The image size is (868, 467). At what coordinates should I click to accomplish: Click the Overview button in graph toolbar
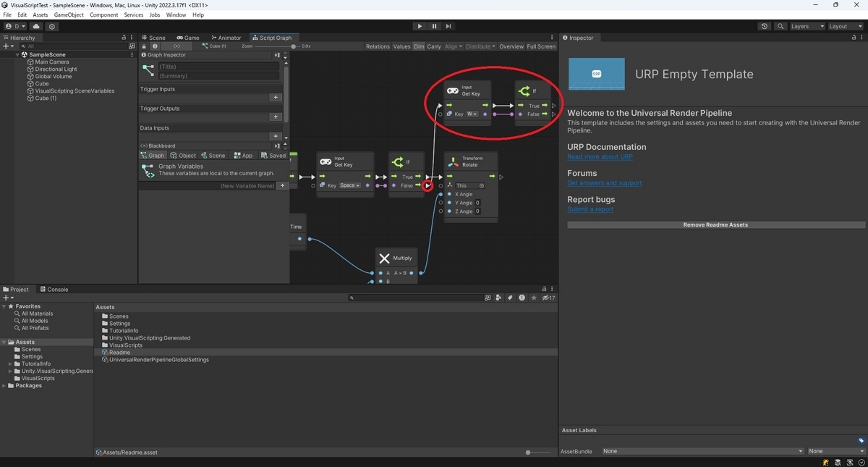(511, 46)
